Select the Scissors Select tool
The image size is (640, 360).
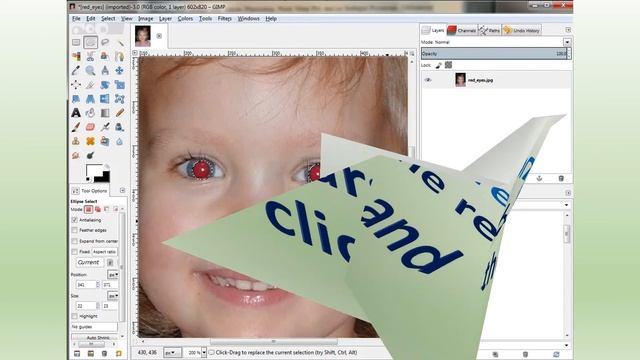(x=90, y=56)
